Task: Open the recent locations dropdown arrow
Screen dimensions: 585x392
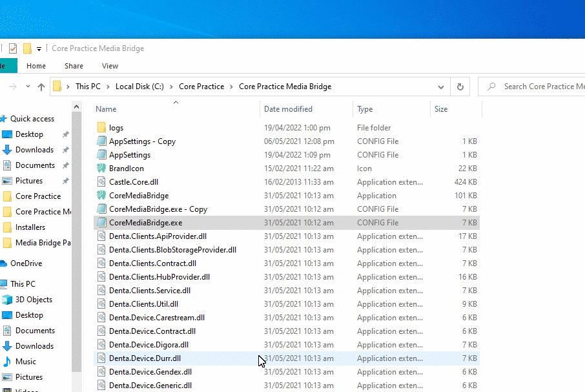Action: tap(28, 87)
